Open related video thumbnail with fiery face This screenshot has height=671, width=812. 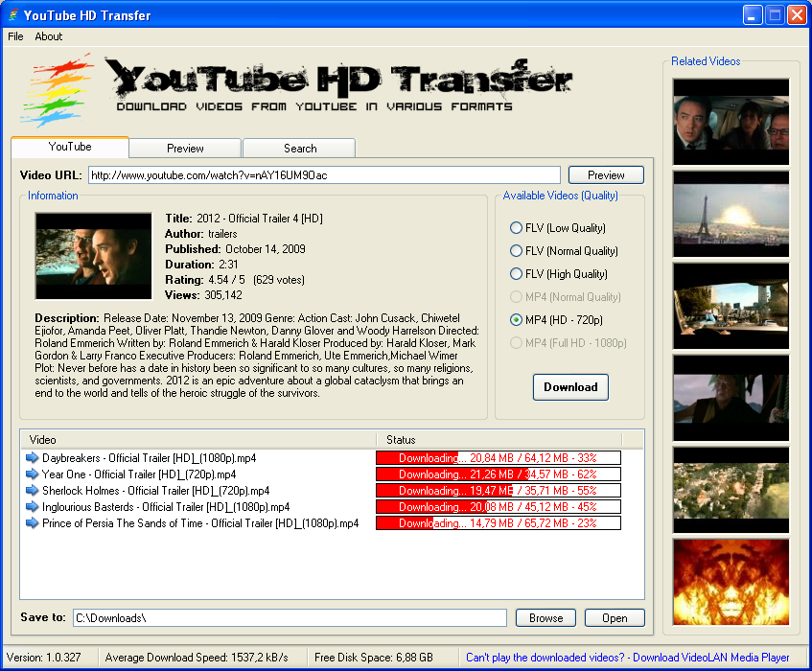[731, 582]
